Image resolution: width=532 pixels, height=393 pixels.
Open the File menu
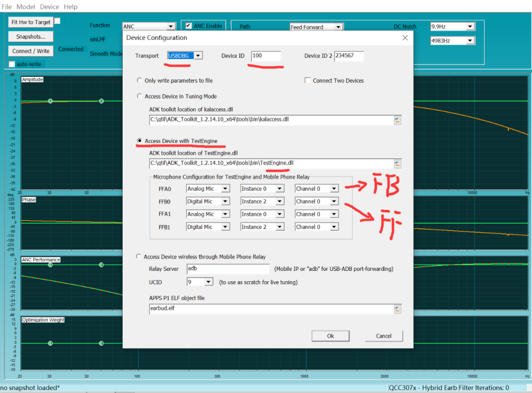point(7,7)
